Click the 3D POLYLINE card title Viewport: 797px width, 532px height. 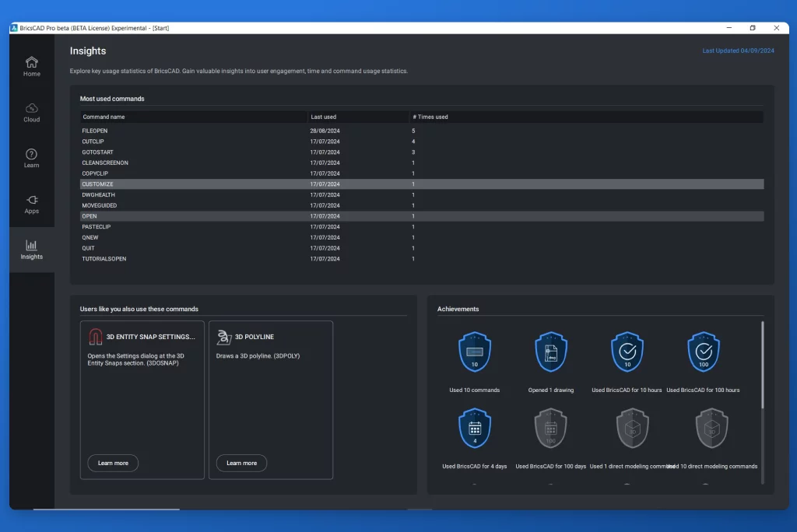click(255, 337)
